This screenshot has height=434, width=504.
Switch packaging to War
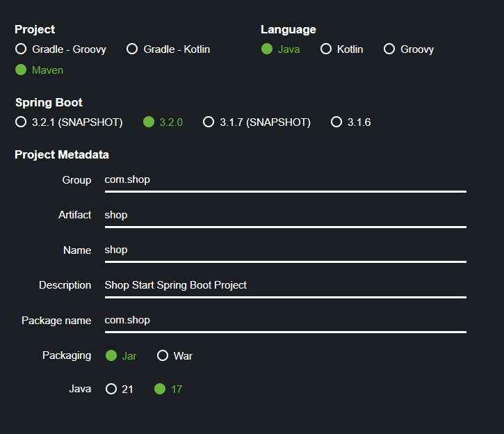point(163,356)
